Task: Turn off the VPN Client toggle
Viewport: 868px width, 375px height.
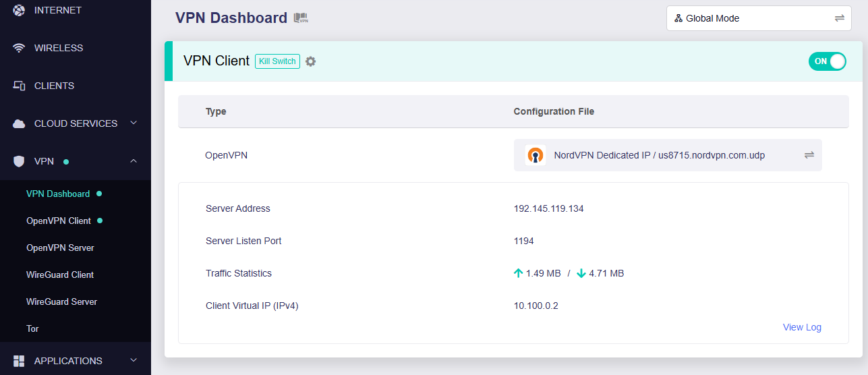Action: click(827, 61)
